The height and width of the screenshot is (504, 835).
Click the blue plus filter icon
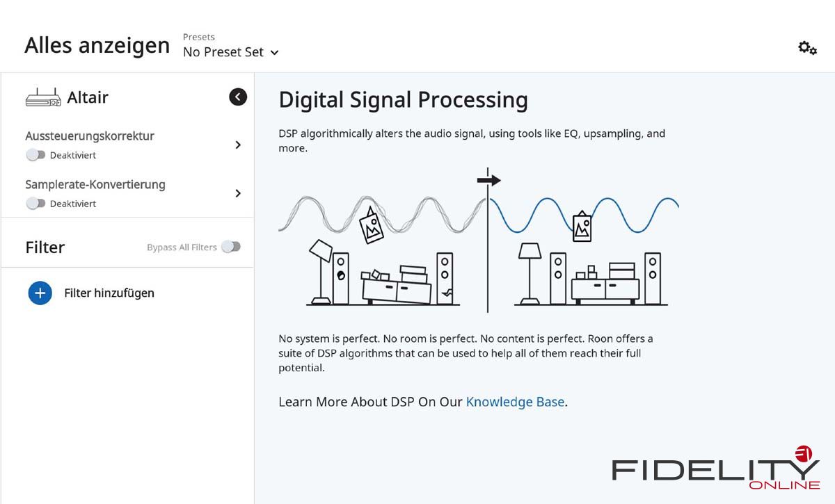click(x=40, y=293)
